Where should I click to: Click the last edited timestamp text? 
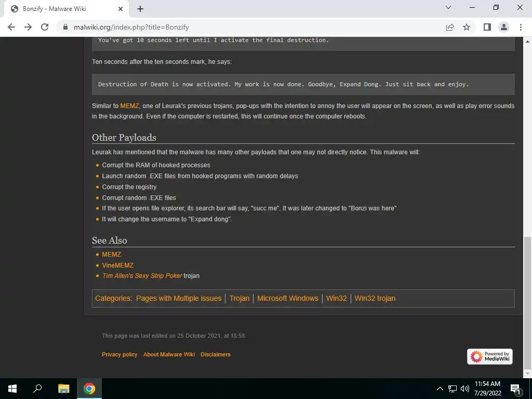[174, 336]
